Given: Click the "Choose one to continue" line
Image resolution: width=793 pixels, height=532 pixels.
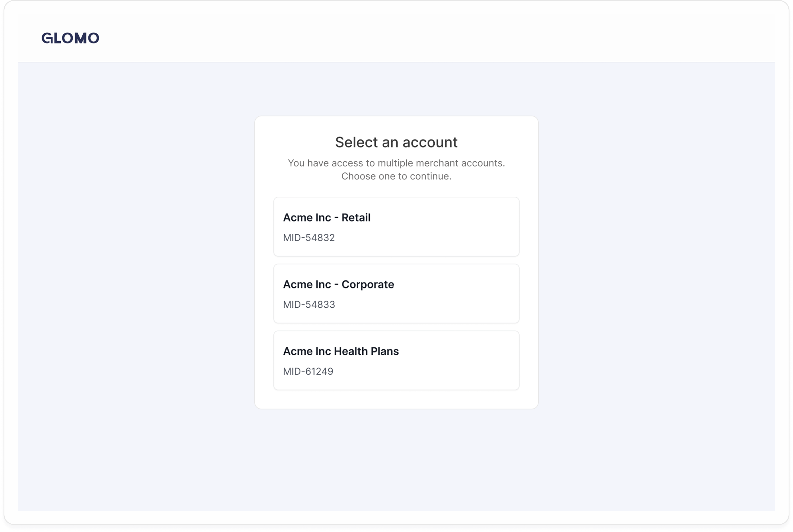Looking at the screenshot, I should [x=396, y=176].
